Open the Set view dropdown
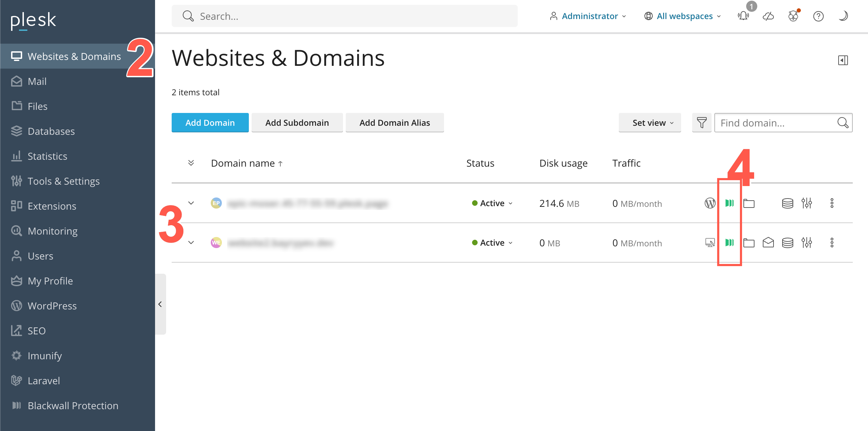 (649, 123)
